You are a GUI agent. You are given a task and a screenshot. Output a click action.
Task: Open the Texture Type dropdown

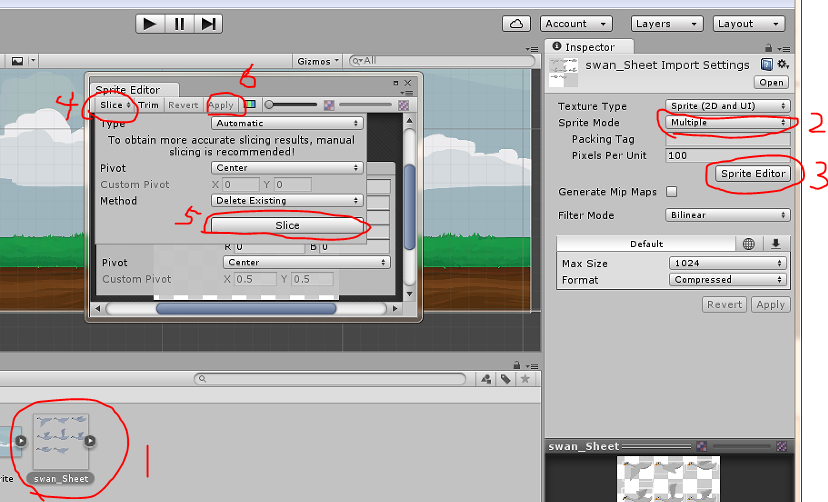(x=727, y=106)
